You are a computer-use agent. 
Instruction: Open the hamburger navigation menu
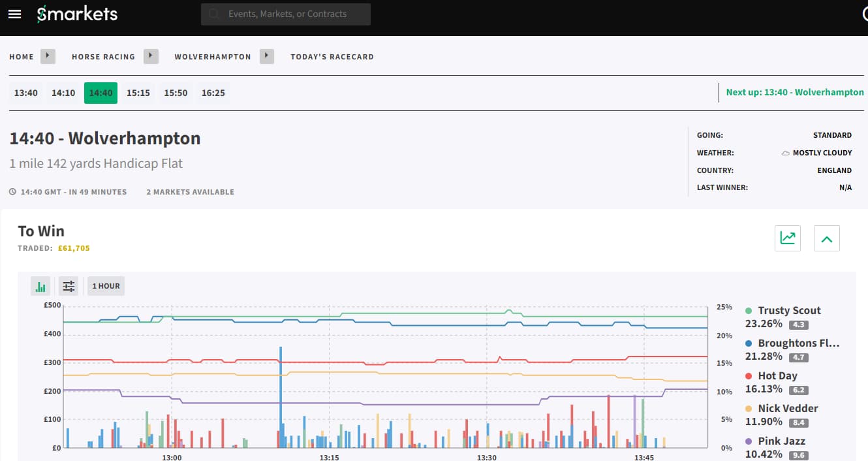click(14, 14)
